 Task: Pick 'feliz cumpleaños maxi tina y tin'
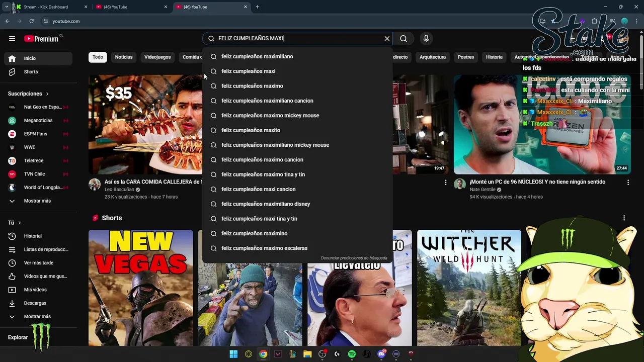[297, 219]
